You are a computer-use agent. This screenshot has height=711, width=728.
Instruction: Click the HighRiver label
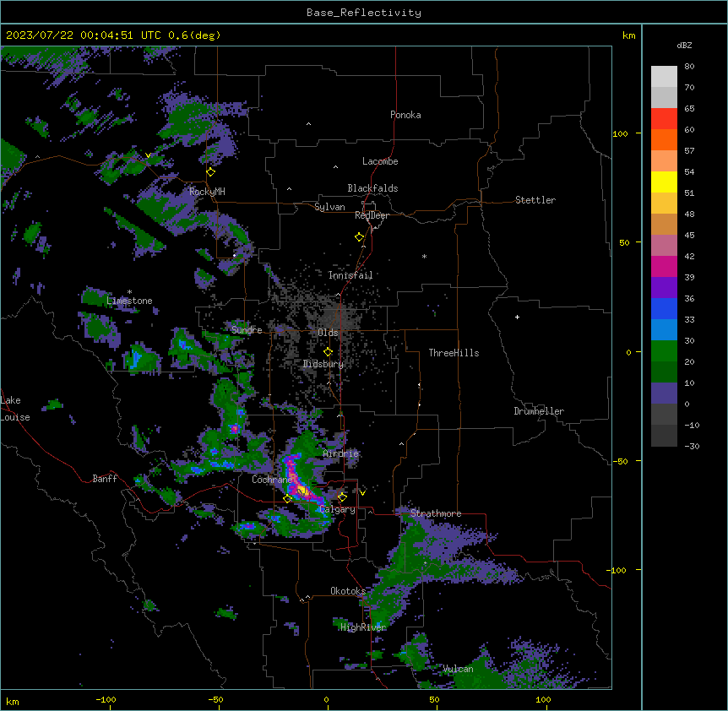tap(363, 627)
